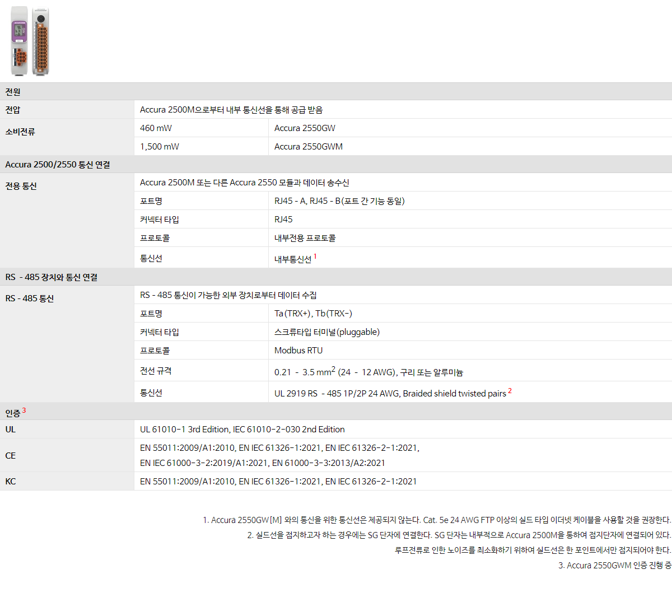This screenshot has height=616, width=672.
Task: Click the KC row 'EN 55011:2009/A1:2010' standards text
Action: coord(278,482)
